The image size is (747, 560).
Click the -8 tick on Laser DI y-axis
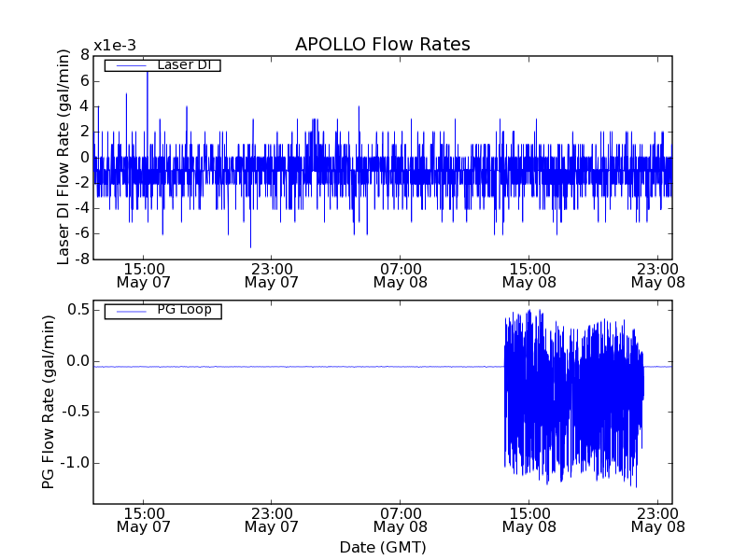80,259
